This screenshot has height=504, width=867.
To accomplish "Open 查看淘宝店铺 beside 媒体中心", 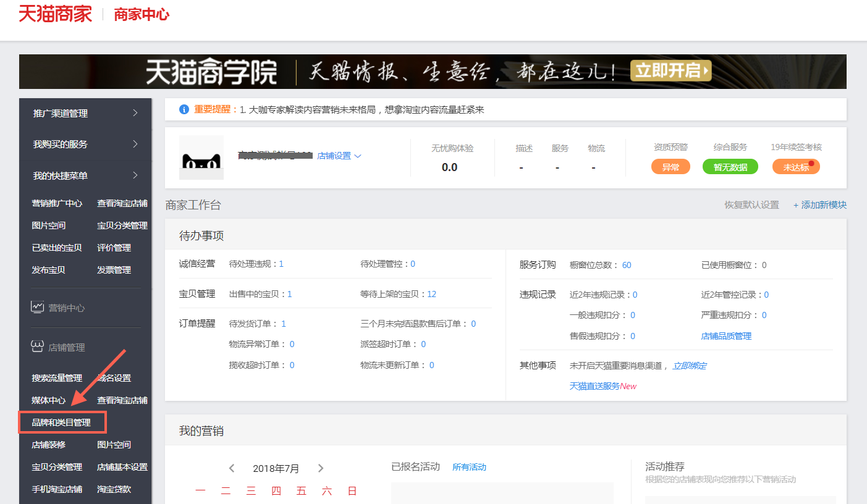I will coord(122,400).
